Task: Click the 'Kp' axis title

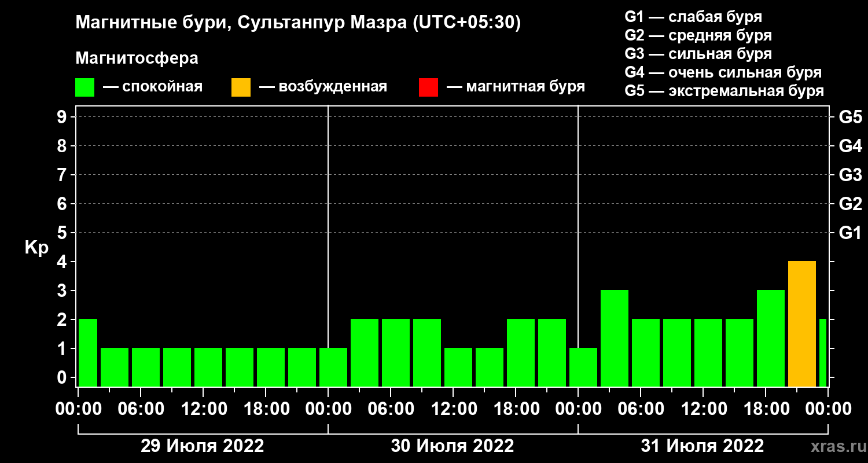Action: pyautogui.click(x=36, y=248)
